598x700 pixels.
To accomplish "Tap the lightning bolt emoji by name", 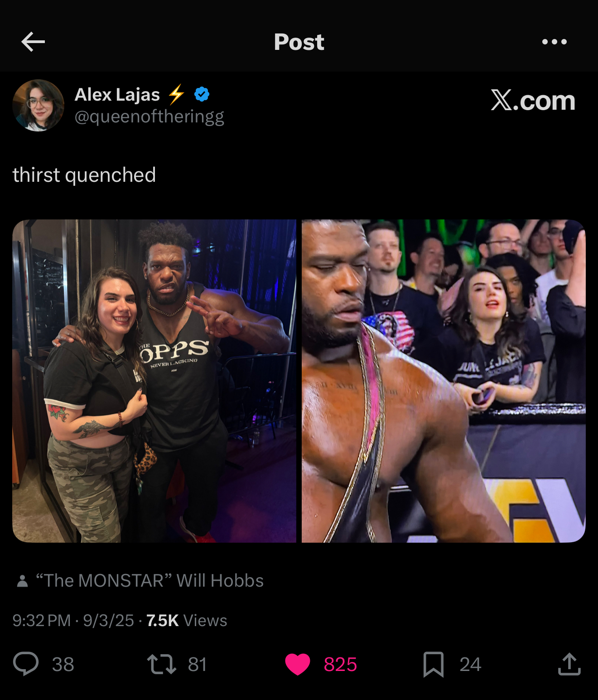I will pyautogui.click(x=176, y=94).
